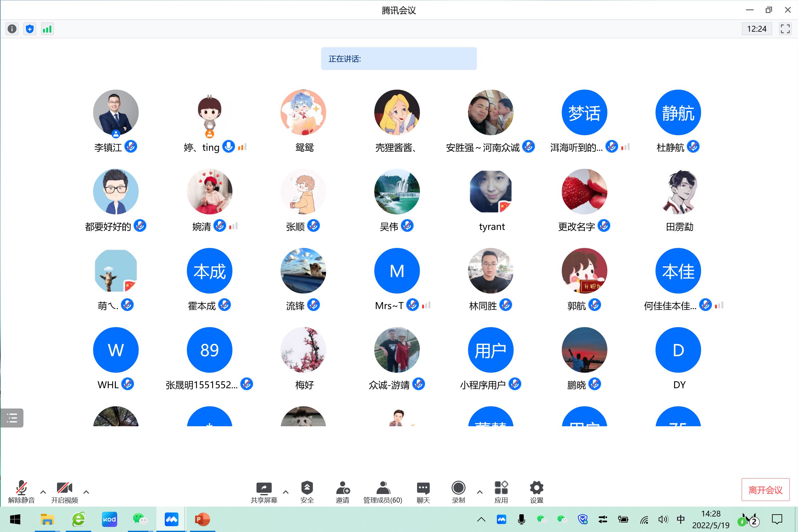Open the meeting info icon
The image size is (798, 532).
(12, 29)
